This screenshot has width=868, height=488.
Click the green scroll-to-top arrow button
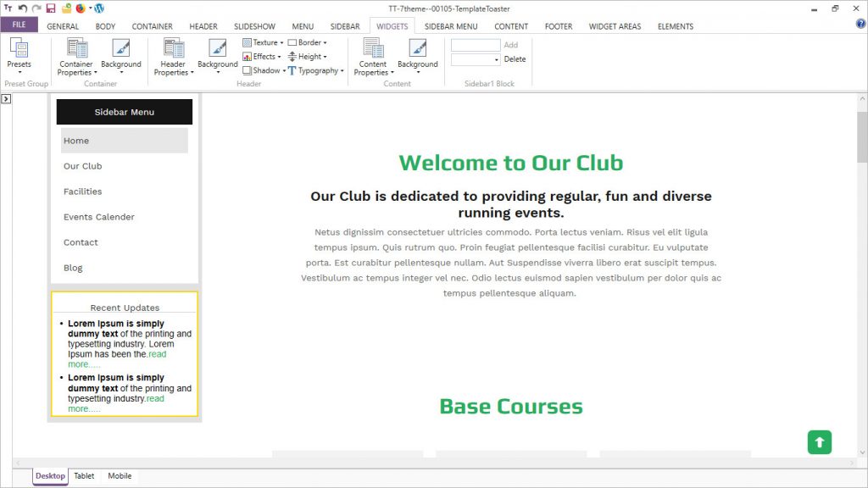(820, 442)
